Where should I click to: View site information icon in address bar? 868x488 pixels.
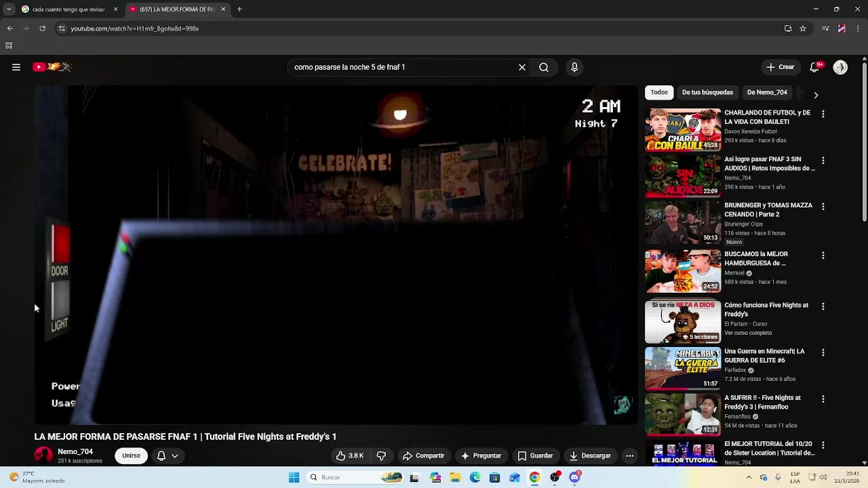click(62, 28)
